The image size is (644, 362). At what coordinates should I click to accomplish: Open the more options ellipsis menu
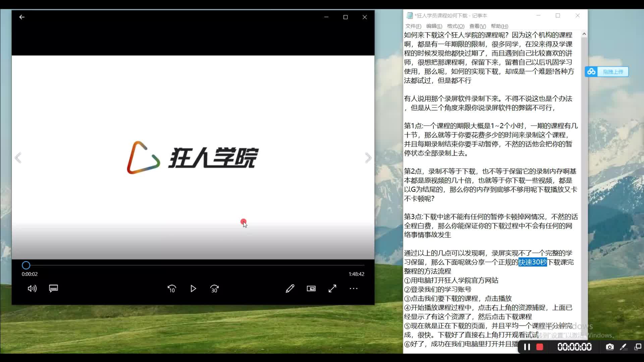[x=354, y=289]
